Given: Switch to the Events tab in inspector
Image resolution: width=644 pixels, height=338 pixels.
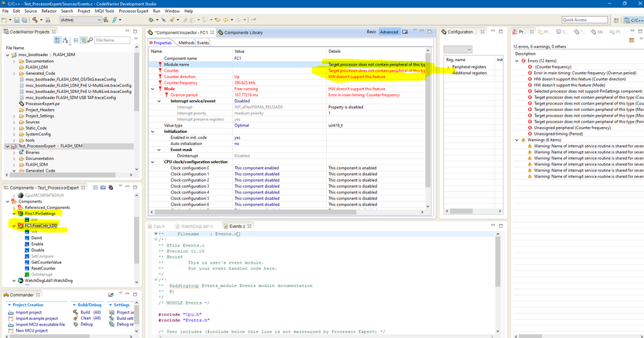Looking at the screenshot, I should (203, 43).
